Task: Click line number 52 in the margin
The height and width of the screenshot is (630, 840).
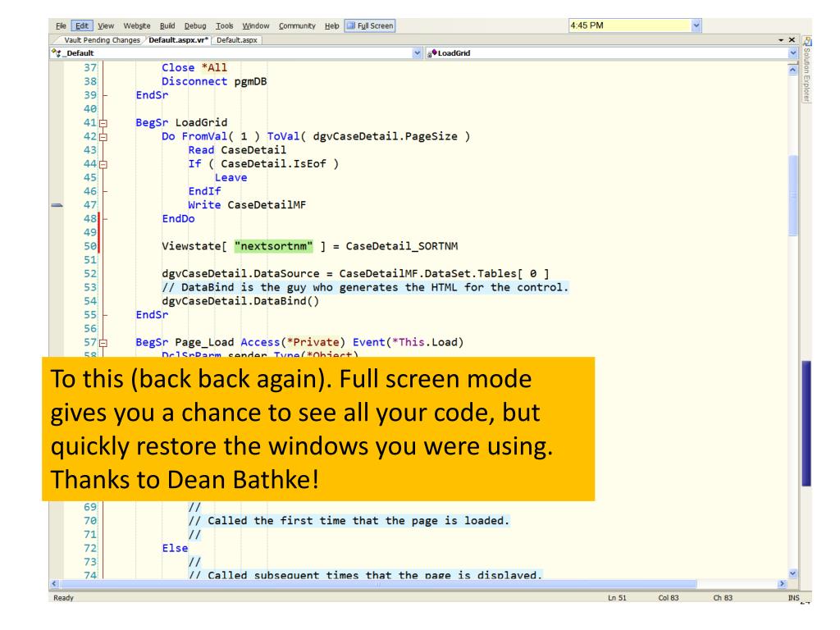Action: click(90, 274)
